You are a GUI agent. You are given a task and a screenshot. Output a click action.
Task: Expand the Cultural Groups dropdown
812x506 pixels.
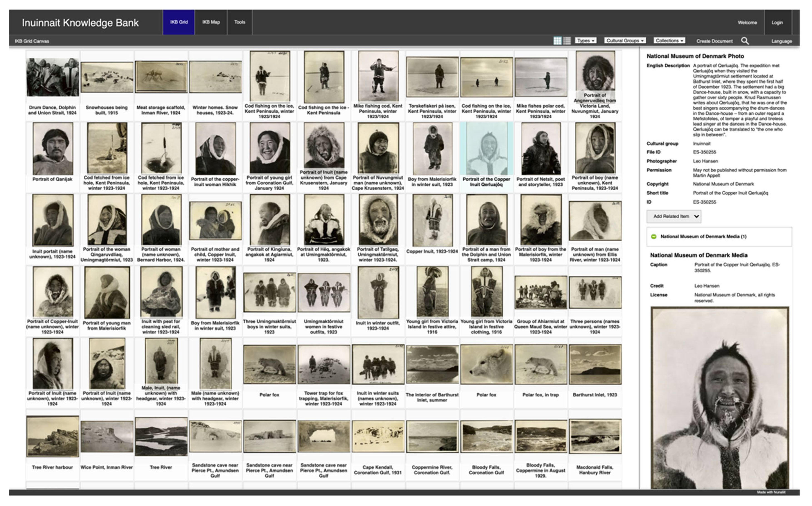pyautogui.click(x=625, y=40)
